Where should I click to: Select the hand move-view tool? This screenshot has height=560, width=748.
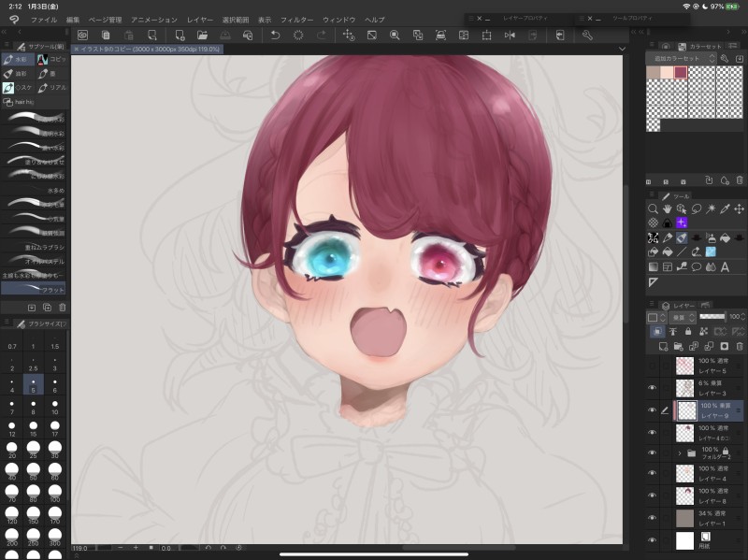667,208
